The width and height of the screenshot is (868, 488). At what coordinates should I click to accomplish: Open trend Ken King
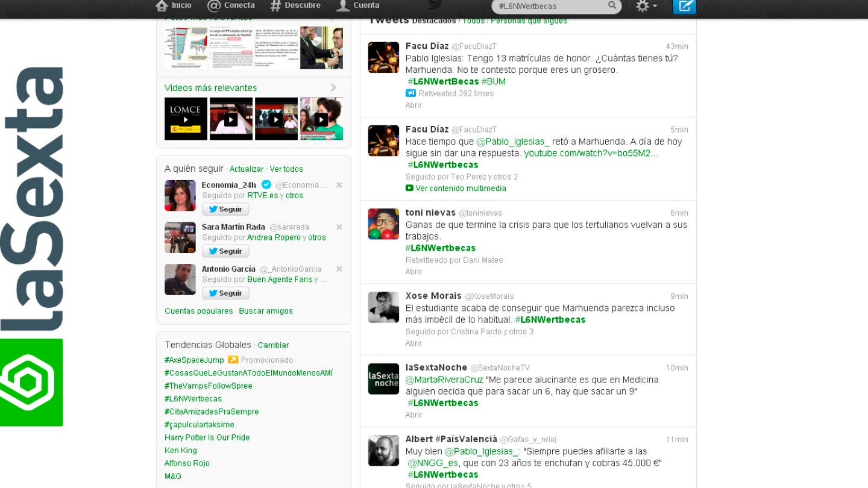click(x=181, y=451)
